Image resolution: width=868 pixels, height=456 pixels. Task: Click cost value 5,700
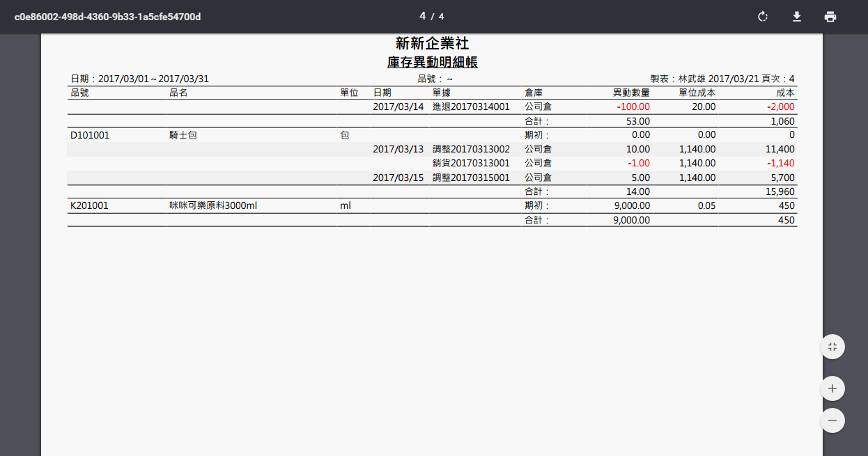782,178
